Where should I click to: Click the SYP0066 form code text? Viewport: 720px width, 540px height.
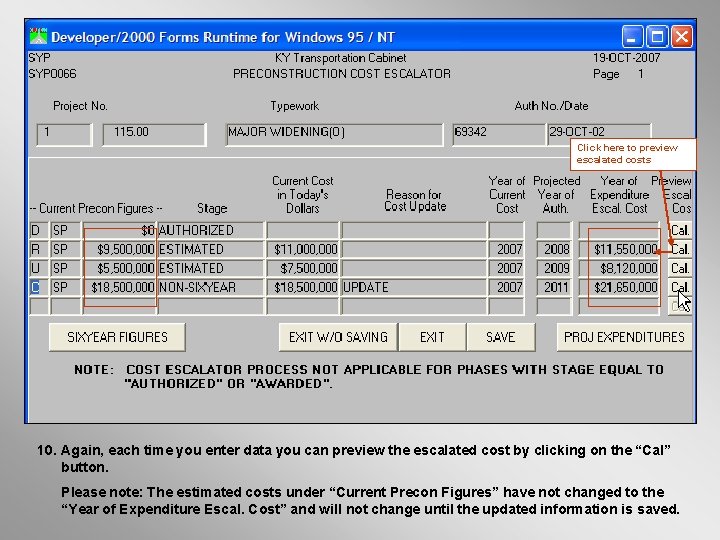click(52, 74)
